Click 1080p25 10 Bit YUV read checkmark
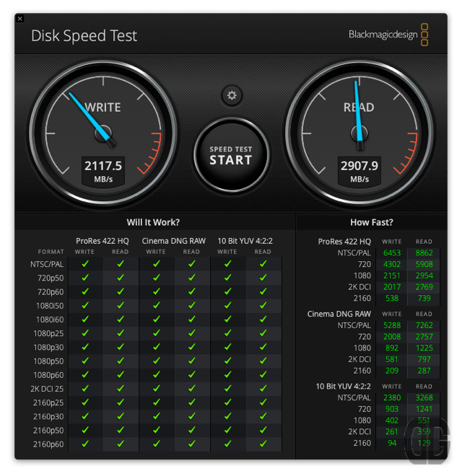The image size is (462, 476). tap(263, 333)
